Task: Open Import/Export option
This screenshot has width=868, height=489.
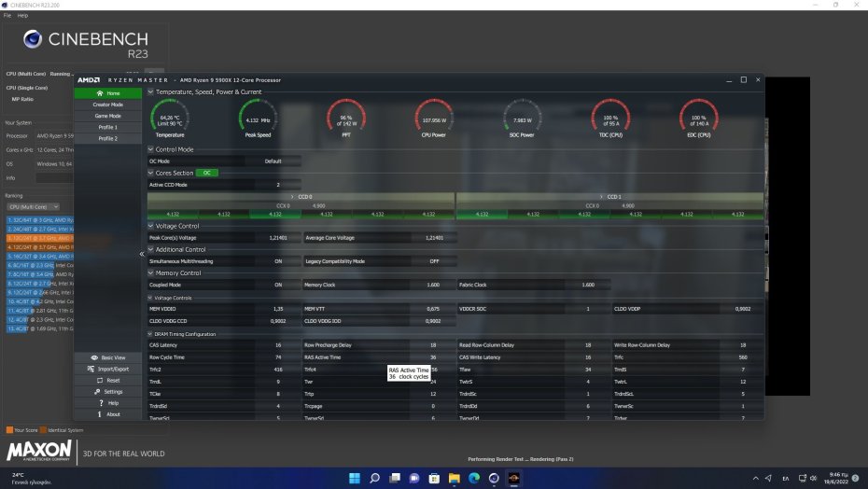Action: tap(108, 369)
